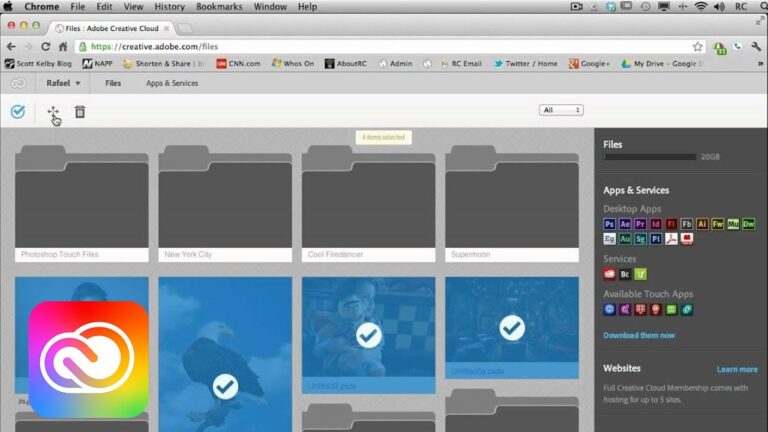The width and height of the screenshot is (768, 432).
Task: Open the teal touch app icon on the right
Action: point(687,310)
